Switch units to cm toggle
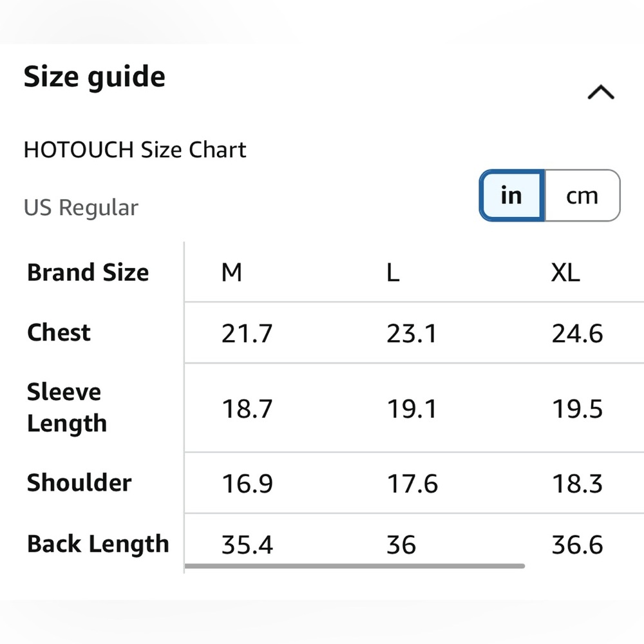Viewport: 644px width, 644px height. pos(582,196)
